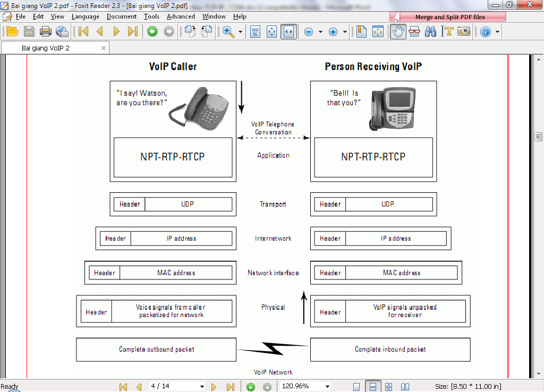The height and width of the screenshot is (392, 544).
Task: Click the Print icon in toolbar
Action: click(x=46, y=31)
